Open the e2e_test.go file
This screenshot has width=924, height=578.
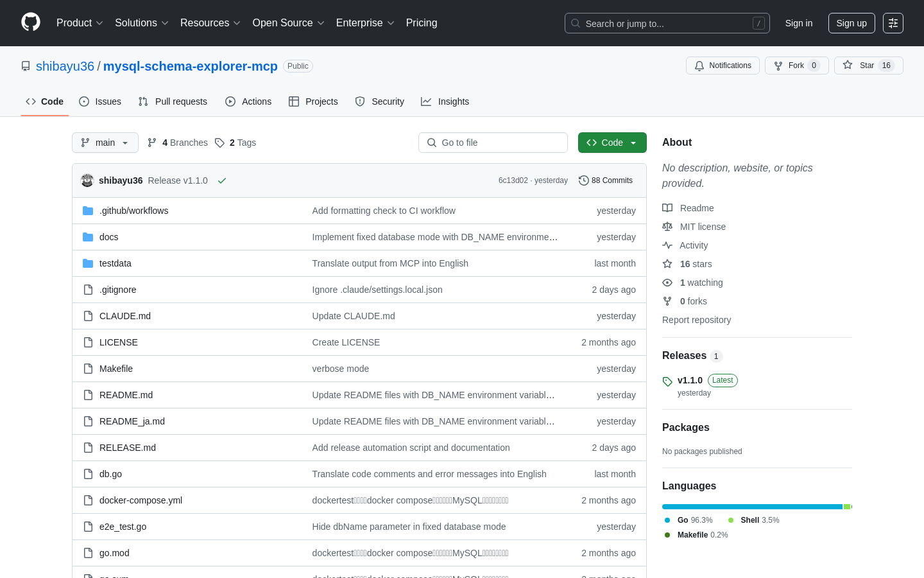[x=123, y=527]
